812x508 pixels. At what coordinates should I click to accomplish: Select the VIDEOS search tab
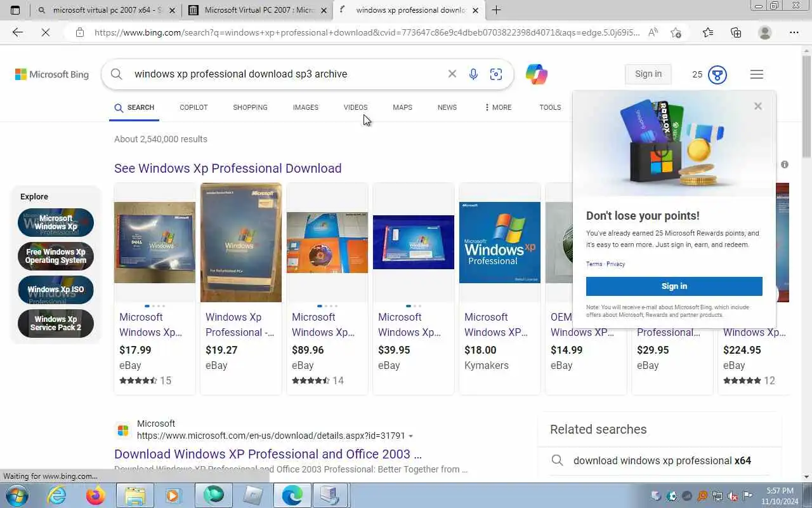click(355, 107)
